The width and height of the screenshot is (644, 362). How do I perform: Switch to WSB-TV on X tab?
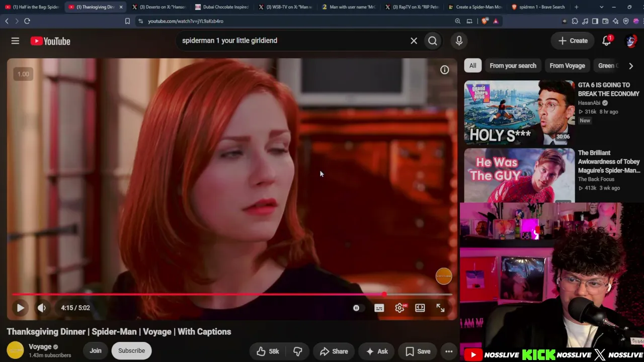[285, 7]
